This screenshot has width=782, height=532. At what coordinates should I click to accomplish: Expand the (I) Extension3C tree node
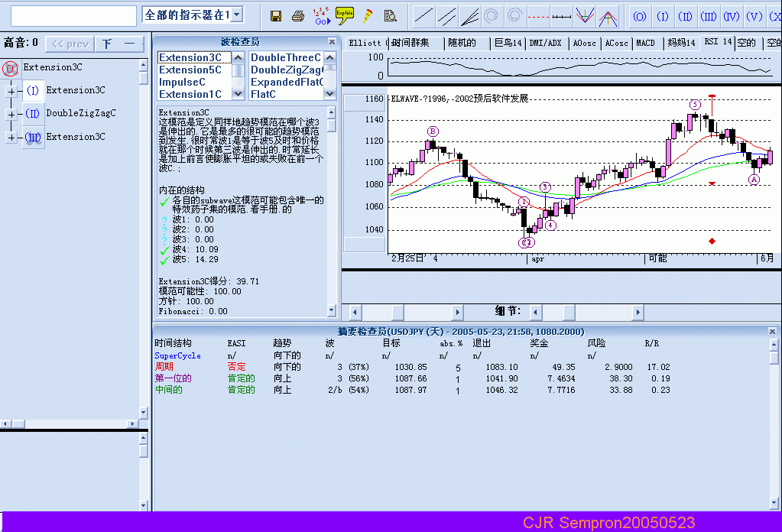coord(11,91)
